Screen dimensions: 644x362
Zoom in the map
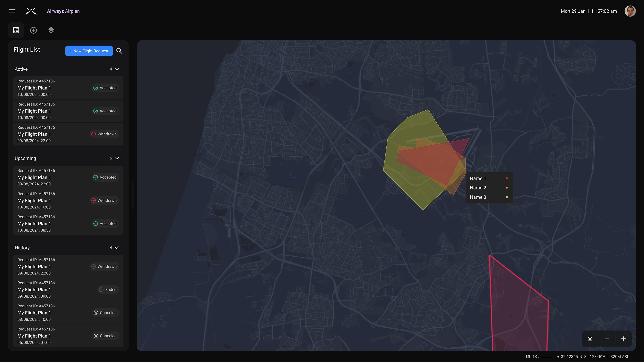pyautogui.click(x=624, y=339)
